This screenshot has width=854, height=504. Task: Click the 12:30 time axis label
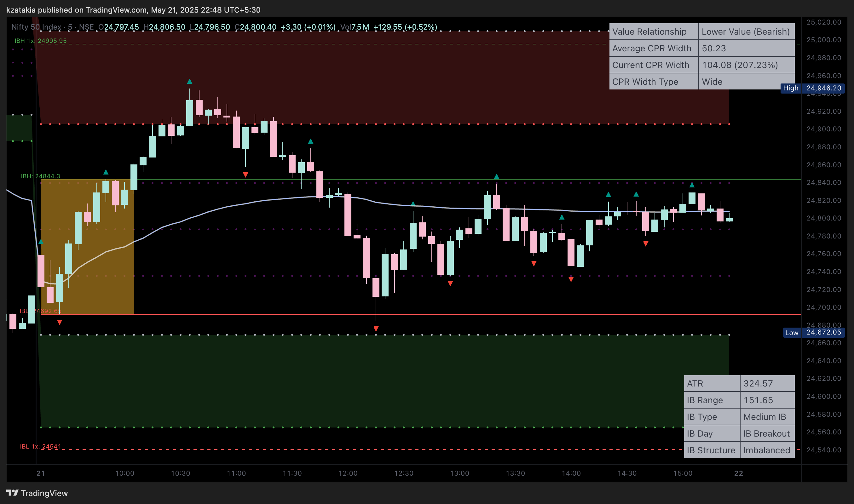point(404,473)
